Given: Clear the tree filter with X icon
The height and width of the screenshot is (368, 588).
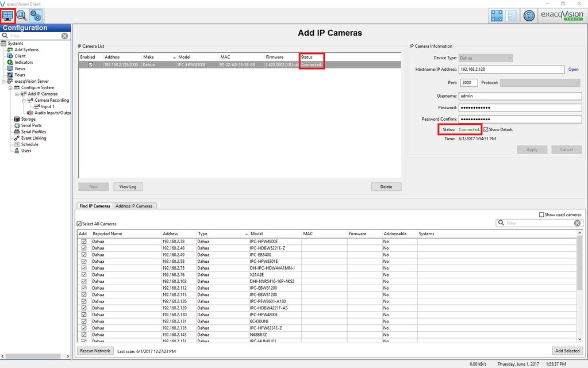Looking at the screenshot, I should tap(65, 36).
